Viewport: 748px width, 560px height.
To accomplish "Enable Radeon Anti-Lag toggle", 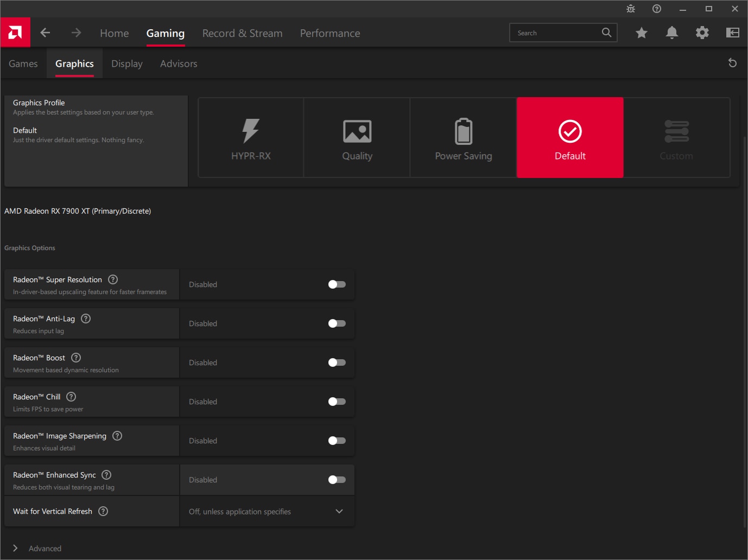I will pos(337,323).
